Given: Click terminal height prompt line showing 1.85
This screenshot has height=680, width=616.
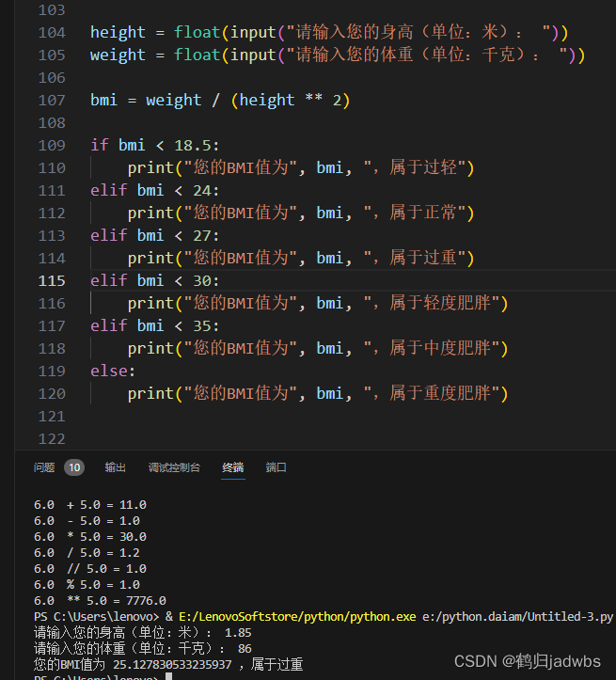Looking at the screenshot, I should pos(143,633).
